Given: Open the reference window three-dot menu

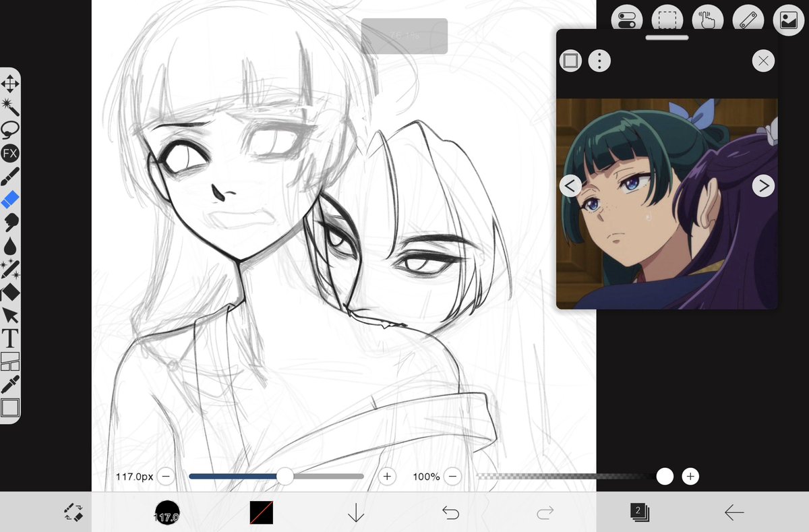Looking at the screenshot, I should click(599, 61).
